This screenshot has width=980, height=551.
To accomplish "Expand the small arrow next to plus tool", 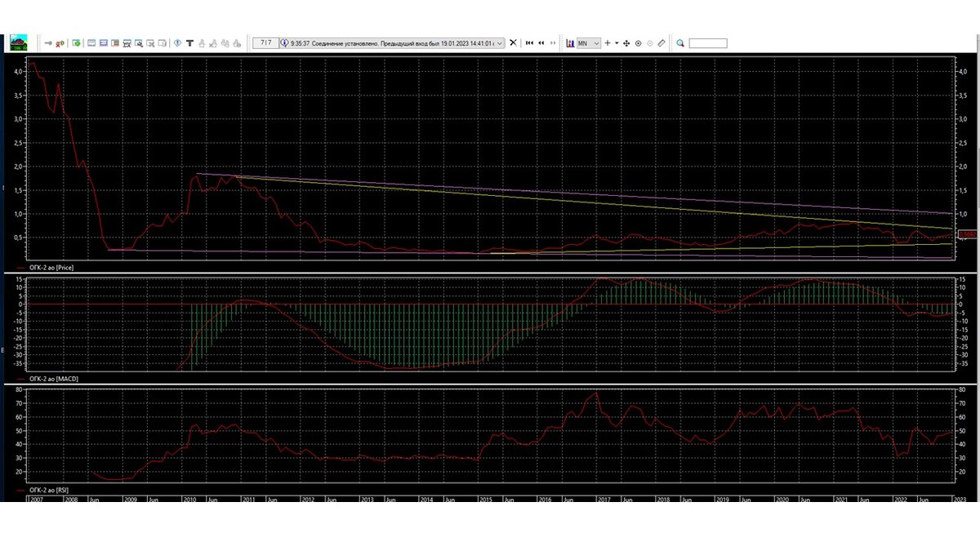I will tap(617, 42).
